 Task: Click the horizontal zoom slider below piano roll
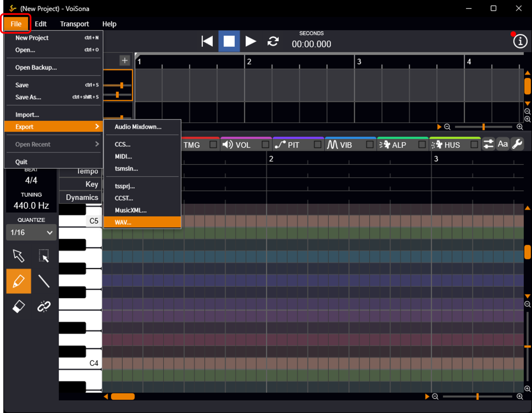point(477,397)
